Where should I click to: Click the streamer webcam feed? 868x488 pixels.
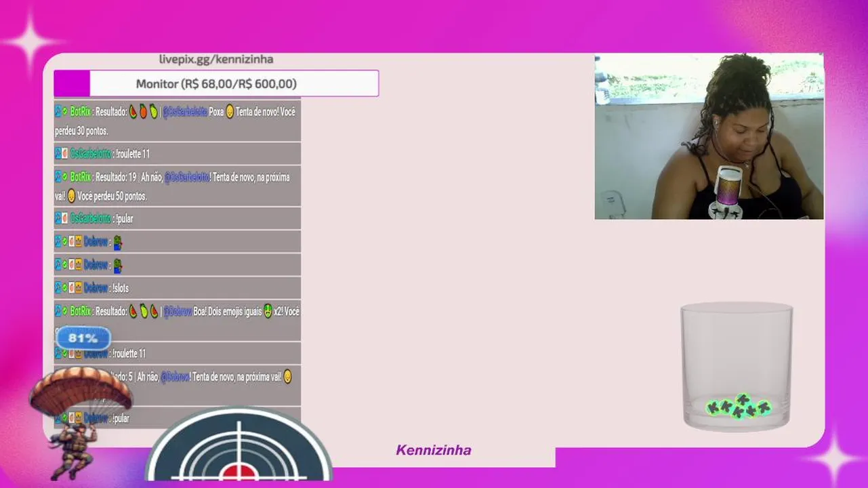tap(709, 136)
